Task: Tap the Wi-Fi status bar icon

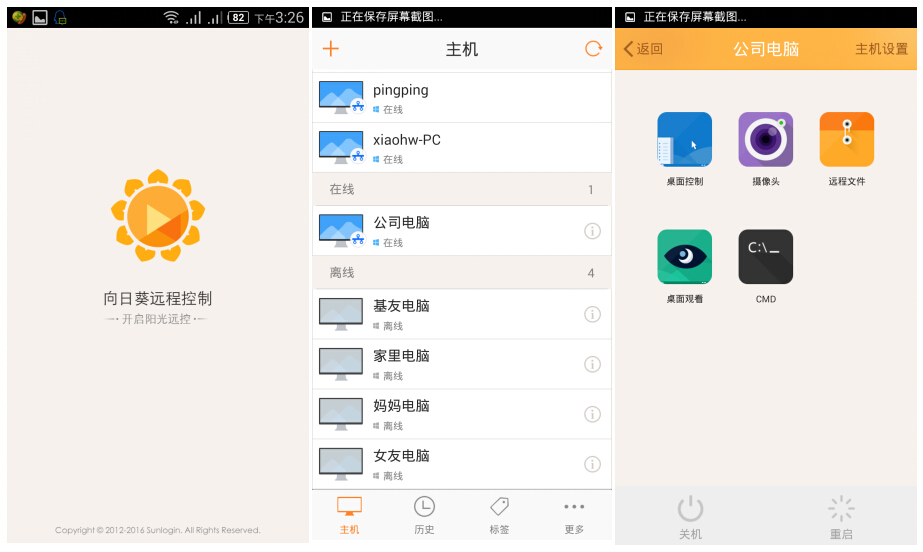Action: pos(171,18)
